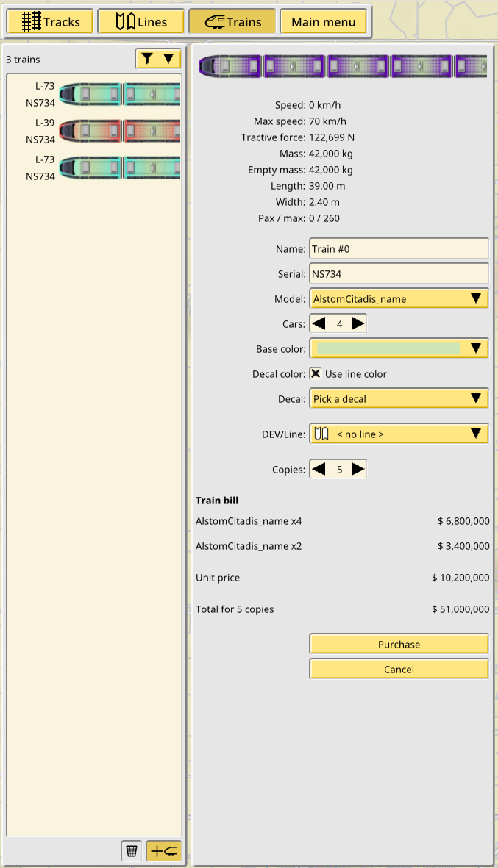Click the Length 39.00 m value
The height and width of the screenshot is (868, 498).
(327, 186)
